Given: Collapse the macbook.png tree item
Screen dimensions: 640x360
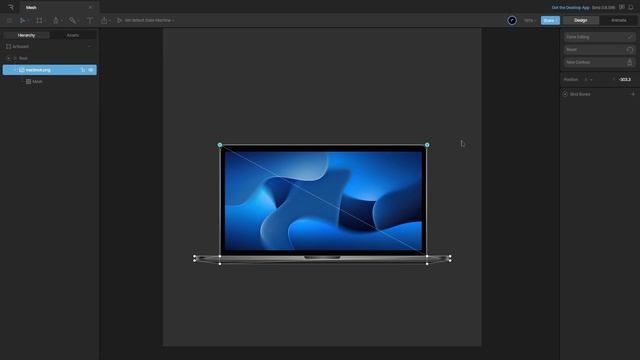Looking at the screenshot, I should point(15,70).
